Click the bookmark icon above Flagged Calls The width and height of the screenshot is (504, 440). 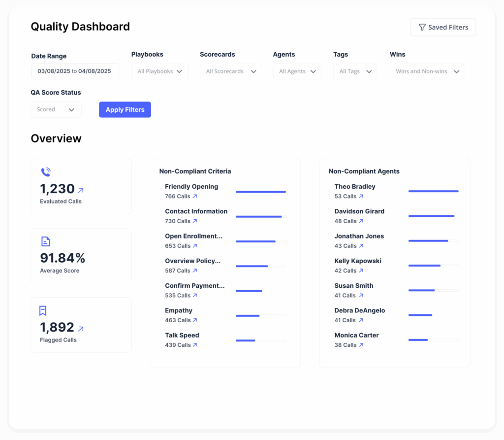[x=43, y=310]
